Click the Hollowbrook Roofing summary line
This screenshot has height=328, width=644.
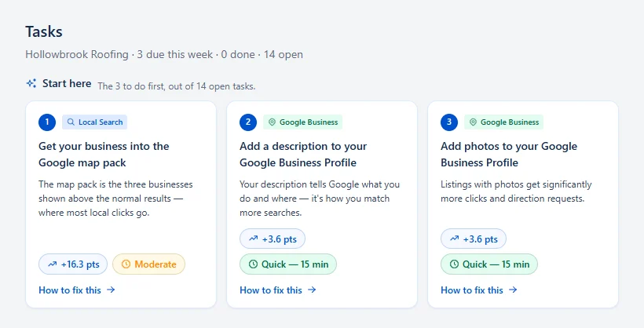click(x=164, y=54)
